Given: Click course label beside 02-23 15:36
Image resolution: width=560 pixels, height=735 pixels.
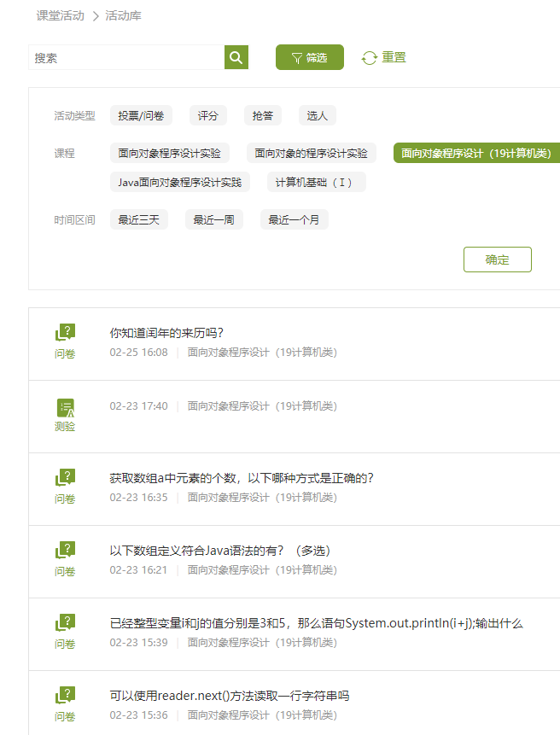Looking at the screenshot, I should [262, 715].
